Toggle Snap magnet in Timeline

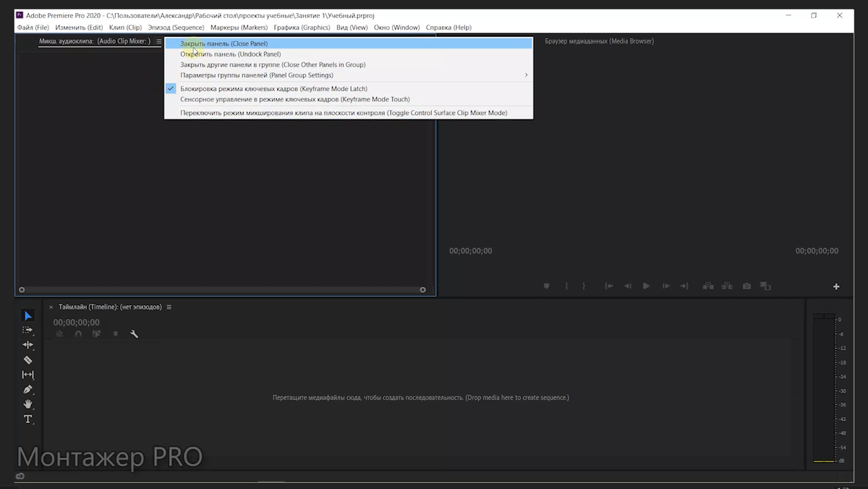click(78, 334)
